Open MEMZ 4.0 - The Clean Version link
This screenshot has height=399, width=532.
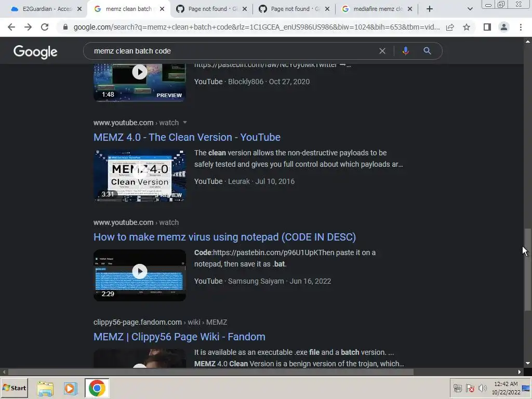click(x=187, y=137)
